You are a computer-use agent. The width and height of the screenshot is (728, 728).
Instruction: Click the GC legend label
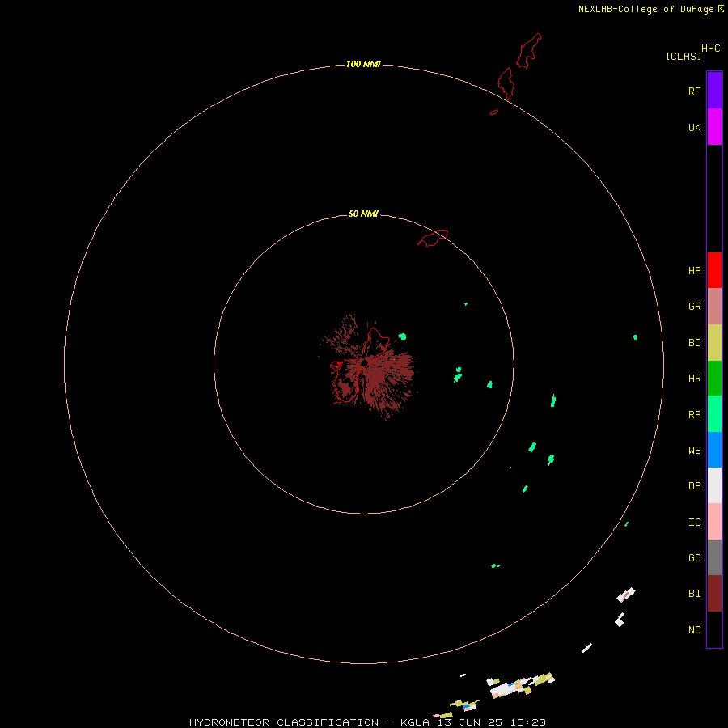[694, 558]
